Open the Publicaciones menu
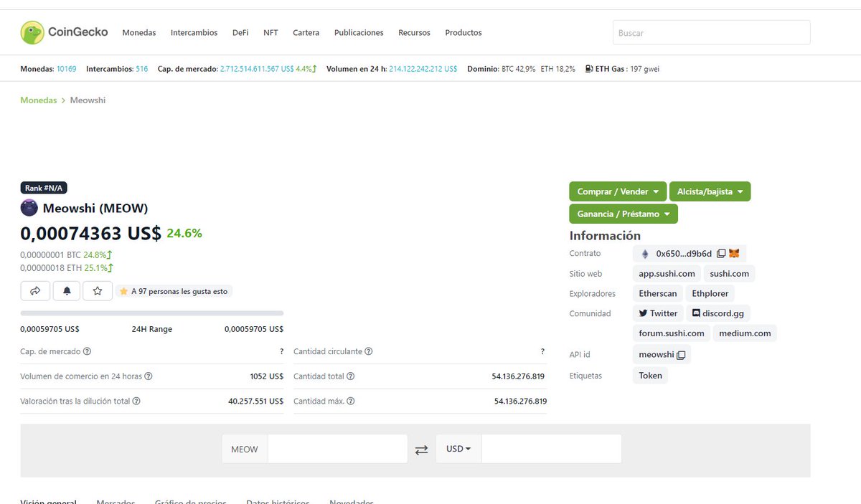861x504 pixels. 359,33
